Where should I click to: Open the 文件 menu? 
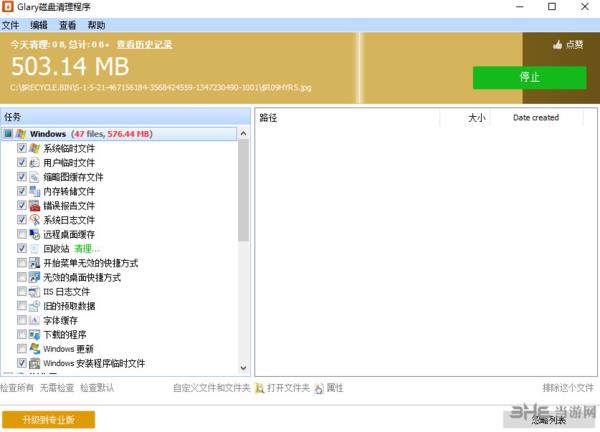tap(10, 25)
